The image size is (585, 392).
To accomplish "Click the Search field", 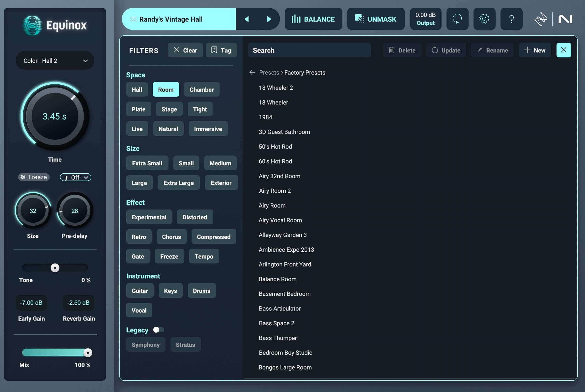I will (x=309, y=50).
